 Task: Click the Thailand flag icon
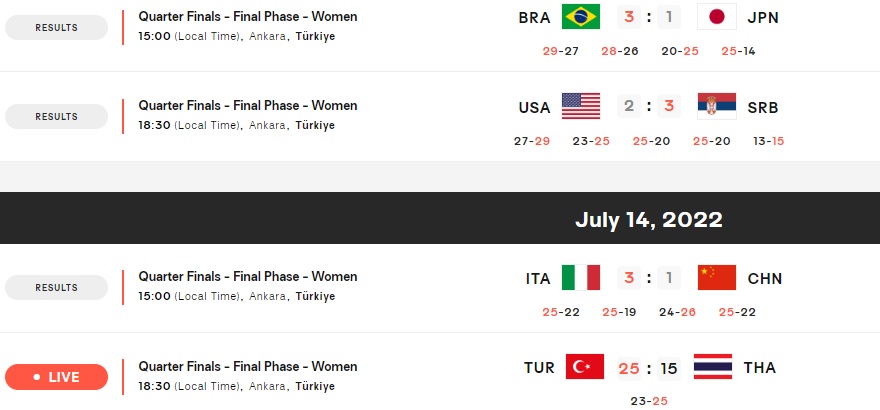coord(713,367)
